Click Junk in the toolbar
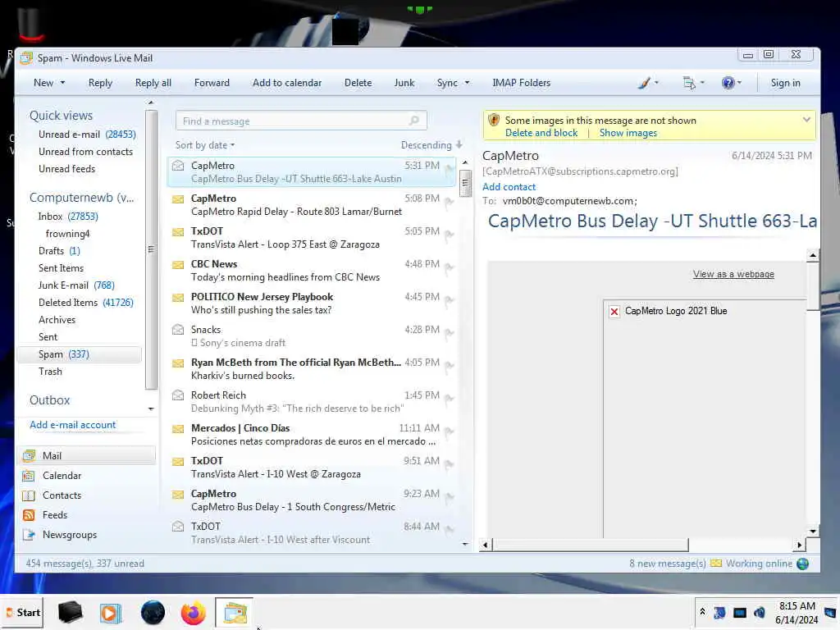 [x=404, y=83]
